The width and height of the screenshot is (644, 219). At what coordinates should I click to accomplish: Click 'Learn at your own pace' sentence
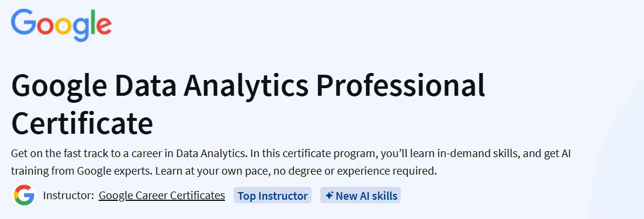click(x=212, y=171)
